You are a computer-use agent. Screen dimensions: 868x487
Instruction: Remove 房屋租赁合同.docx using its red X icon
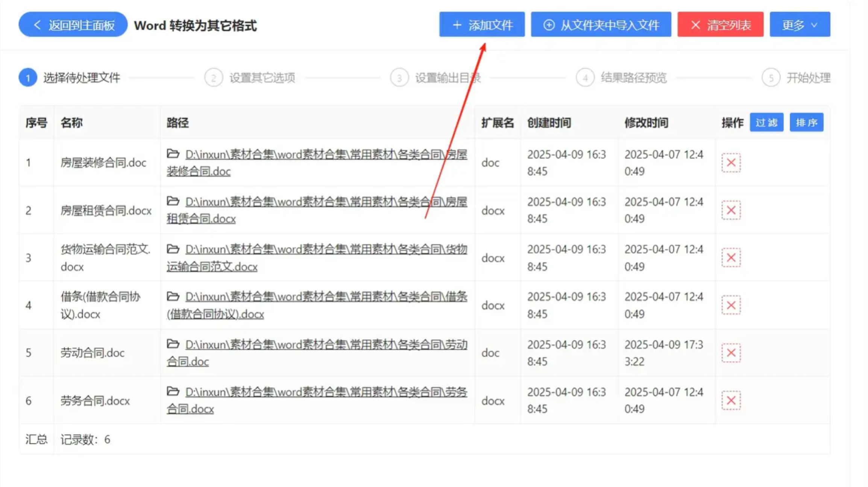(731, 210)
